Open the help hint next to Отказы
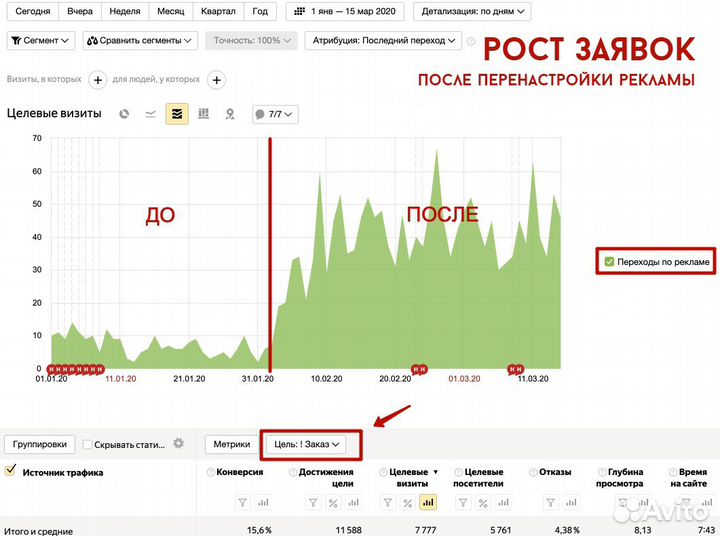 tap(533, 472)
